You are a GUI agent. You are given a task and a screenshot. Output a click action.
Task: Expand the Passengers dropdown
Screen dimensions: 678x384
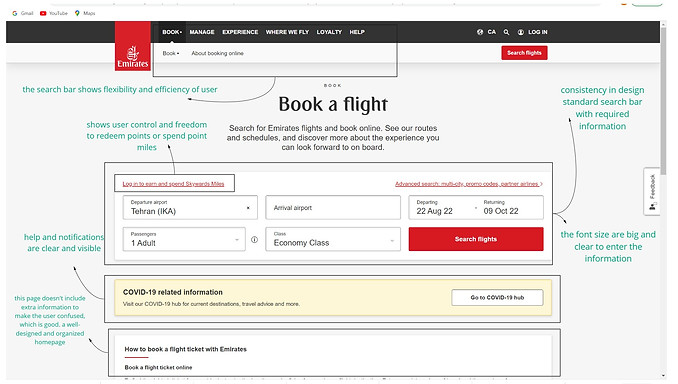tap(184, 239)
